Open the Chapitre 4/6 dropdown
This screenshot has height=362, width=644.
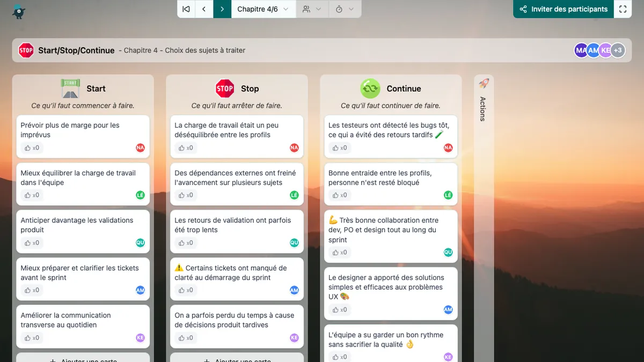(x=263, y=9)
